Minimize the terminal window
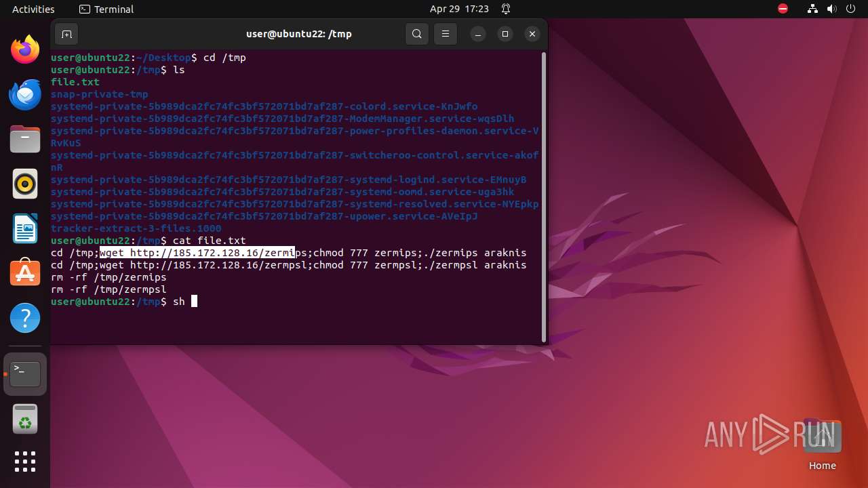Image resolution: width=868 pixels, height=488 pixels. point(478,34)
